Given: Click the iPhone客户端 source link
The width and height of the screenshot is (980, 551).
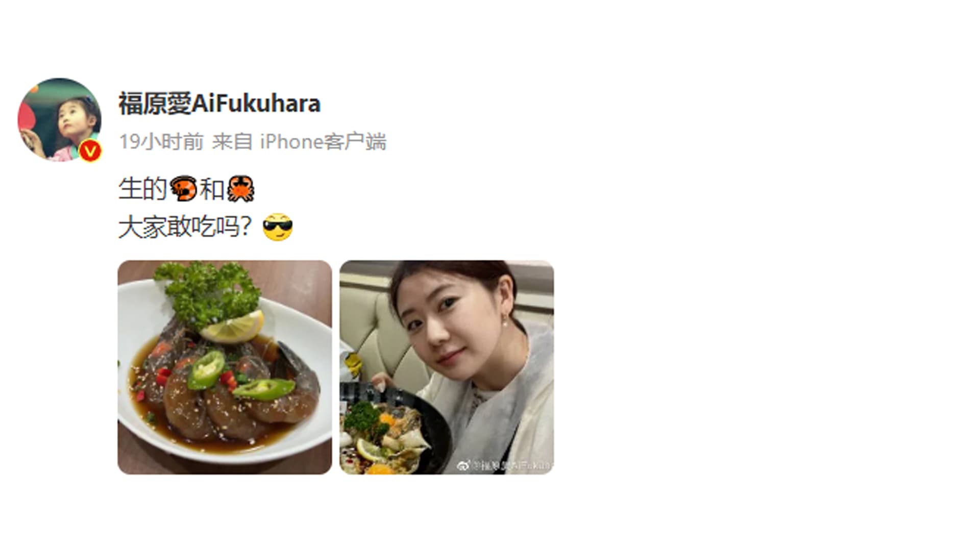Looking at the screenshot, I should 323,142.
